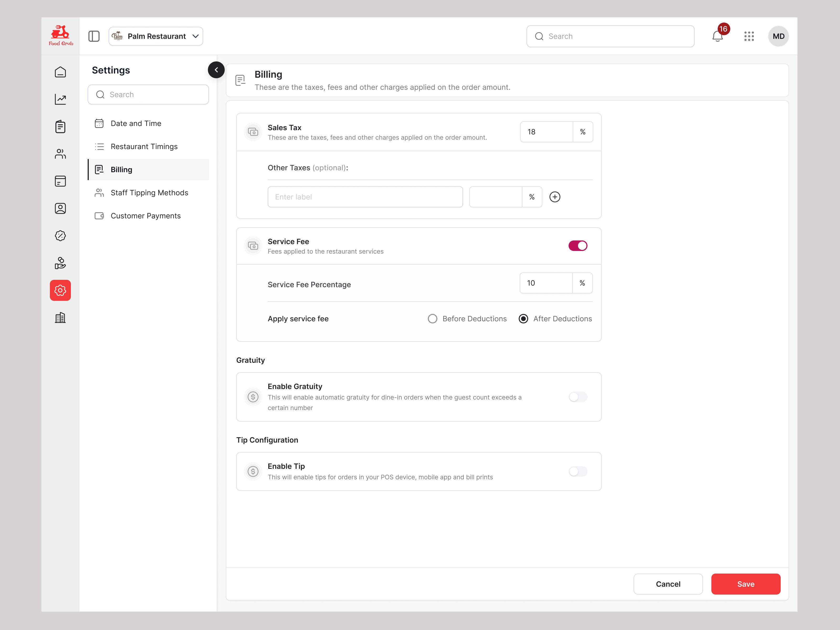The height and width of the screenshot is (630, 840).
Task: Add another tax with the plus button
Action: [555, 197]
